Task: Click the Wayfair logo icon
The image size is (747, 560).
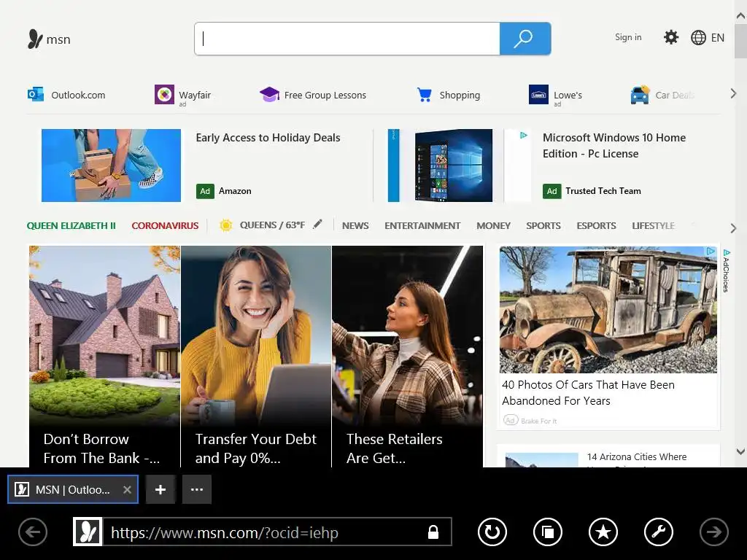Action: (x=164, y=94)
